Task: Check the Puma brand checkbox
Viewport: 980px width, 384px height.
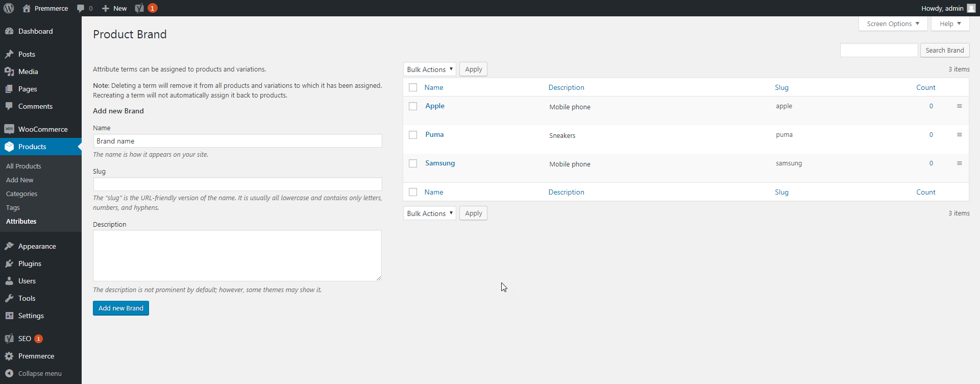Action: (413, 135)
